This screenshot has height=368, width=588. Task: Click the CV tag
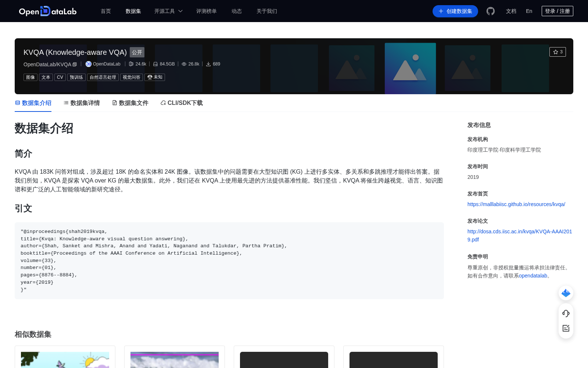pos(60,77)
